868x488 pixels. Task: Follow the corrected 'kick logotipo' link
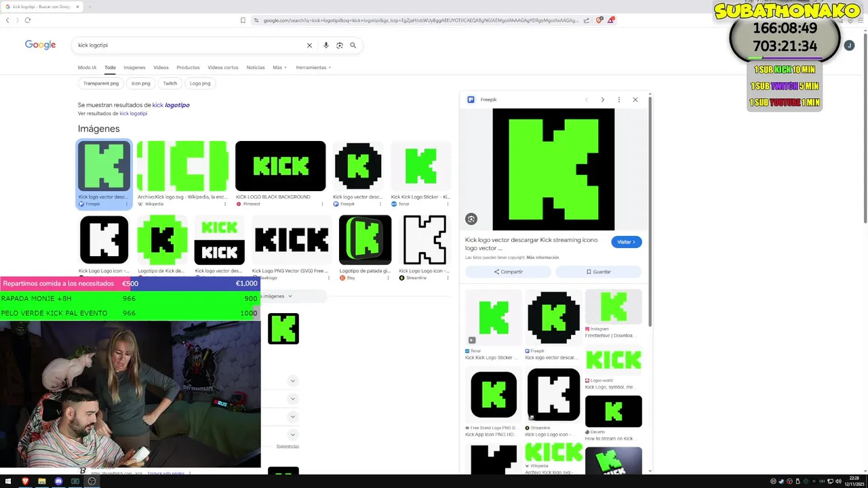click(x=171, y=105)
